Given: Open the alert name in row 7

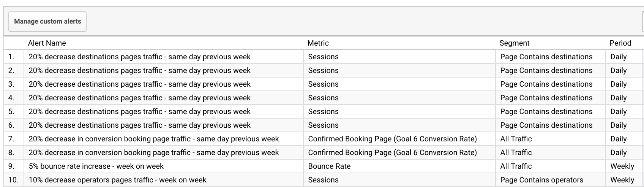Looking at the screenshot, I should point(153,139).
